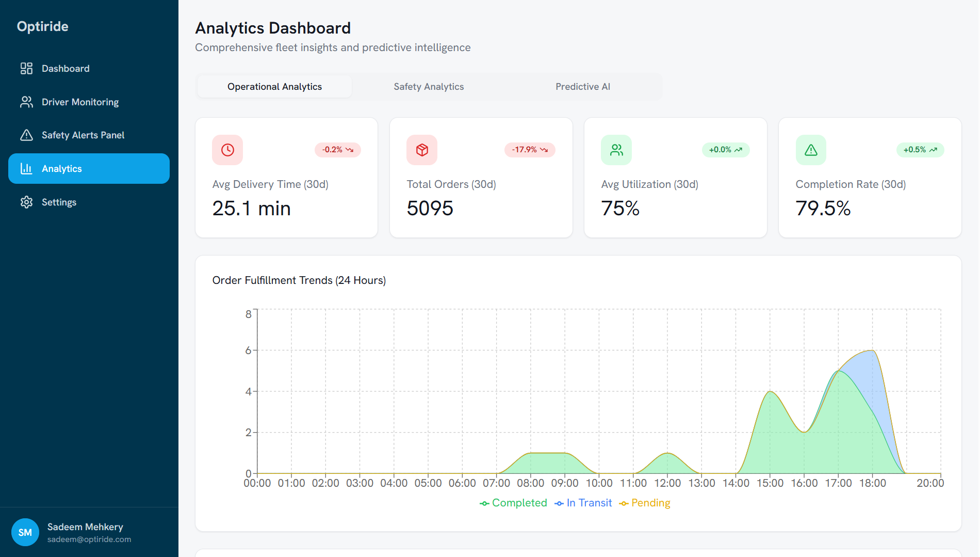980x557 pixels.
Task: Click the 08:00 label on chart axis
Action: [x=531, y=483]
